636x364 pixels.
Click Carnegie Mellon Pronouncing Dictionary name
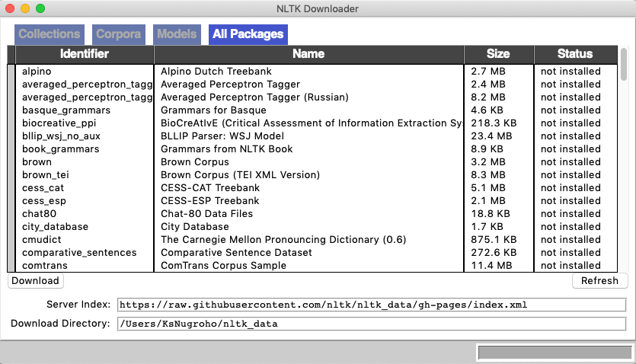coord(283,240)
